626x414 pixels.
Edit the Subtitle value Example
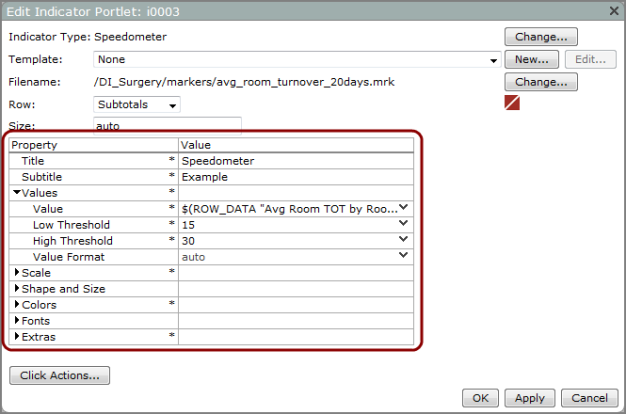[x=296, y=177]
